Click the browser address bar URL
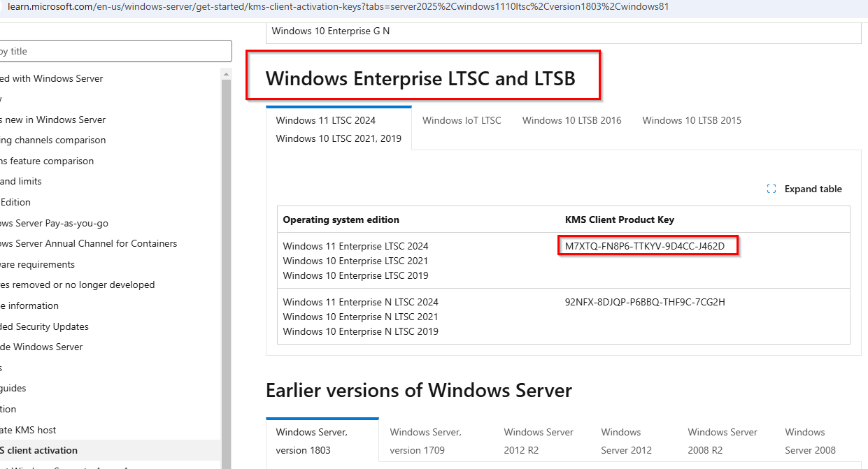Viewport: 868px width, 469px height. pyautogui.click(x=339, y=7)
